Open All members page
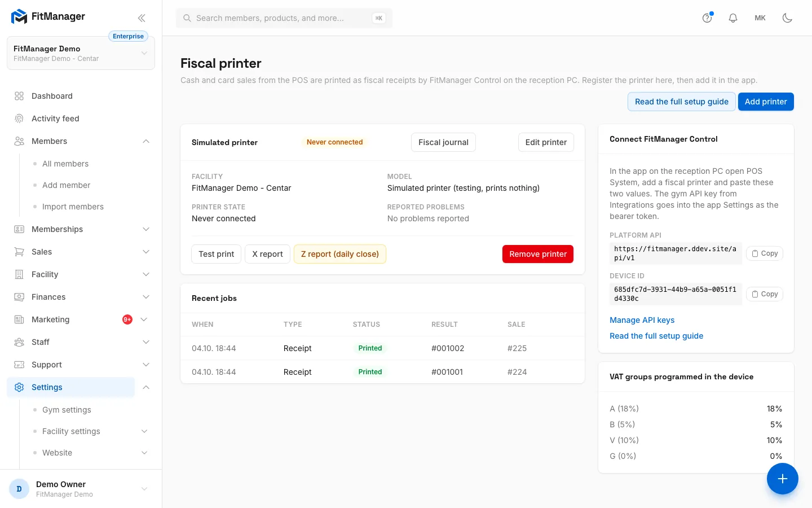The height and width of the screenshot is (508, 812). click(65, 164)
